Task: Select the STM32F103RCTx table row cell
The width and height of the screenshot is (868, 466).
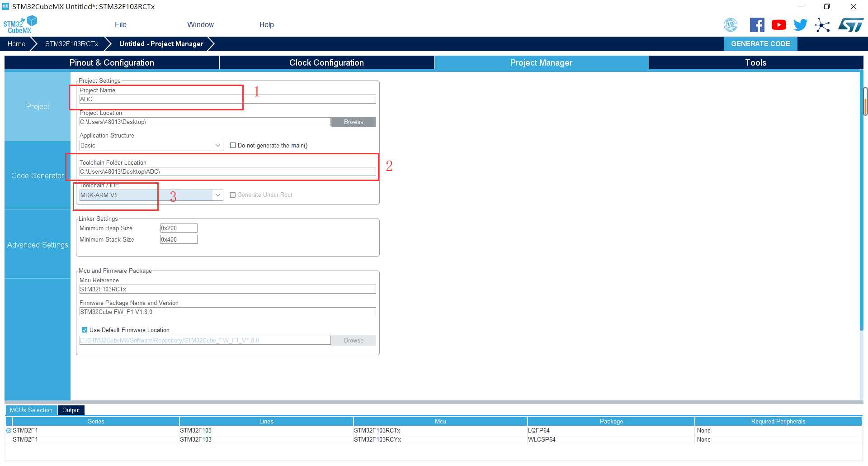Action: (440, 430)
